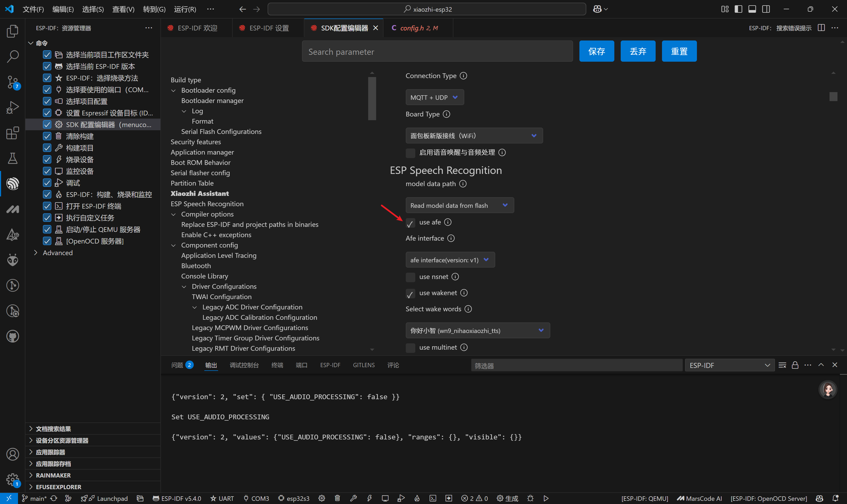Click the Search parameter input field
847x504 pixels.
coord(437,52)
